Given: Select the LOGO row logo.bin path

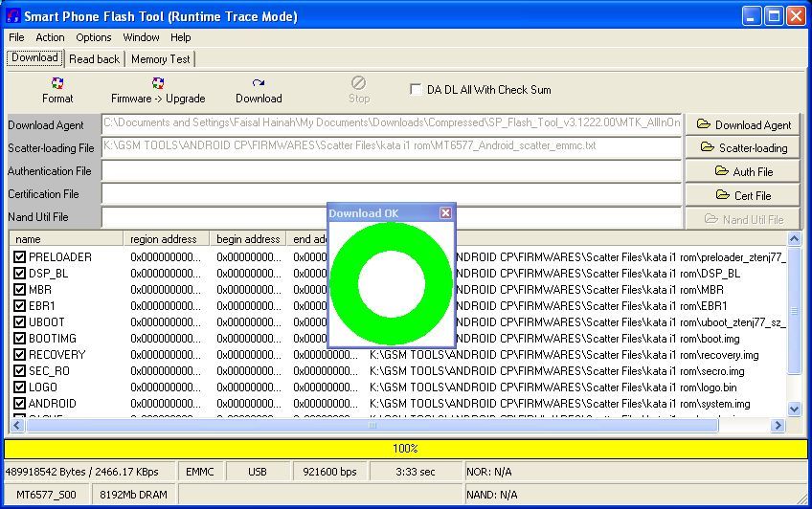Looking at the screenshot, I should (x=553, y=387).
